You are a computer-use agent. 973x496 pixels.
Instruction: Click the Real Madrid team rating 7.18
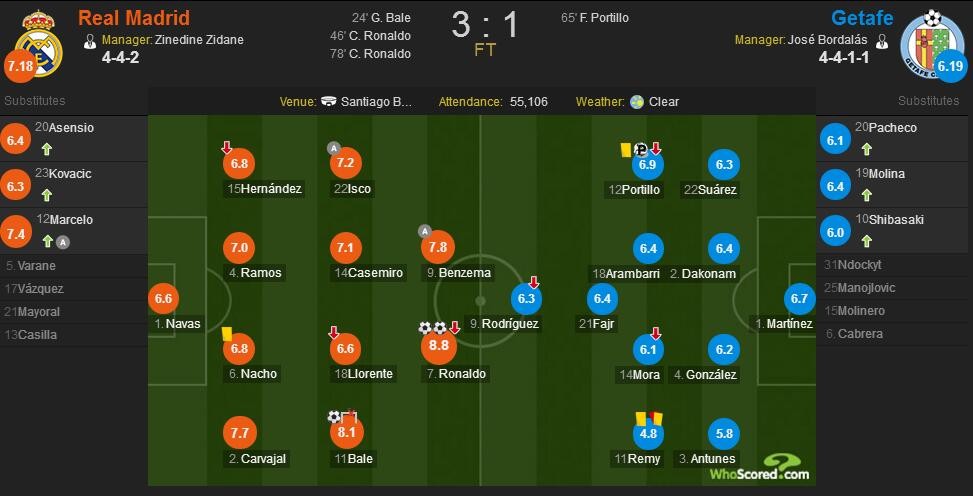20,67
